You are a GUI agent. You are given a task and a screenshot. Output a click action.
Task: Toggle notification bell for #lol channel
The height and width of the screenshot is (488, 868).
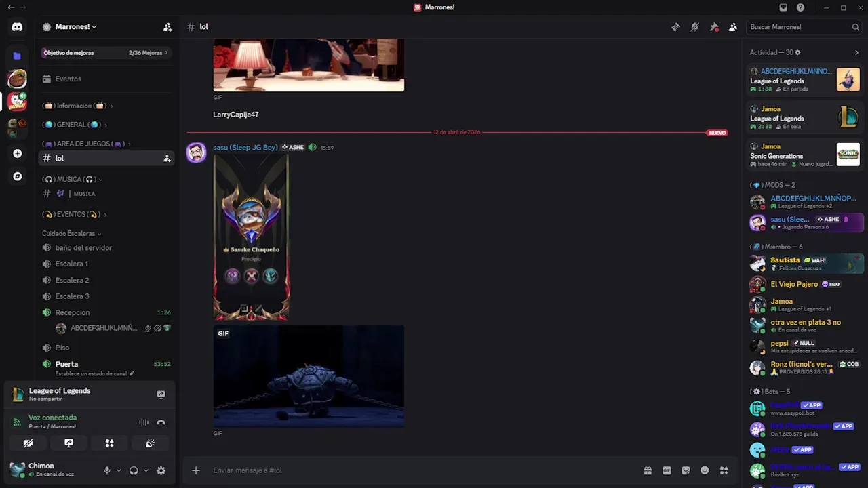694,27
